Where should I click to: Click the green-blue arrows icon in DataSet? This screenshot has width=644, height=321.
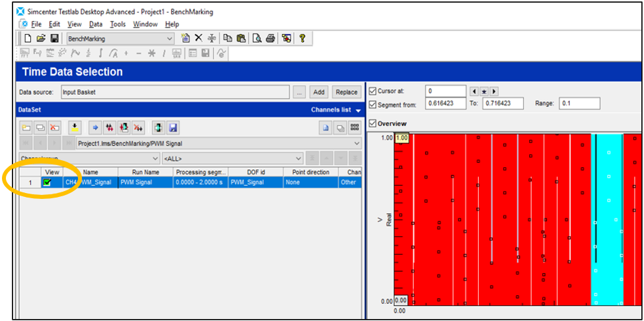tap(157, 128)
